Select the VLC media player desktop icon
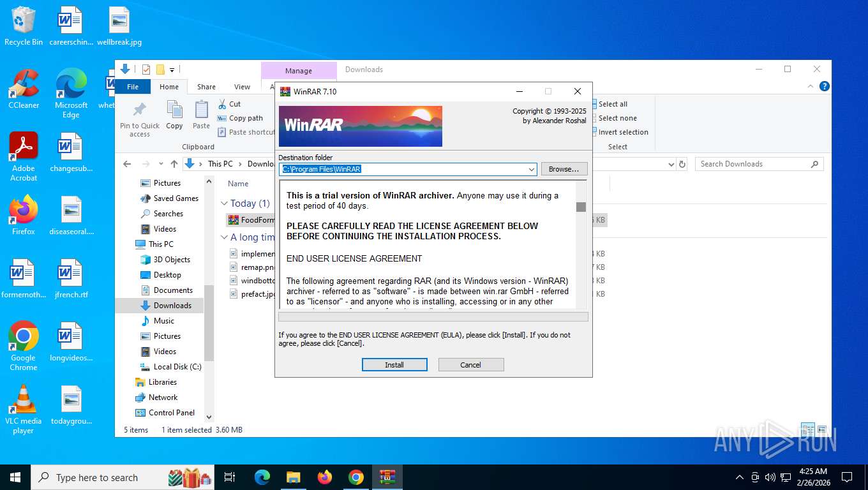This screenshot has width=868, height=490. (x=24, y=409)
